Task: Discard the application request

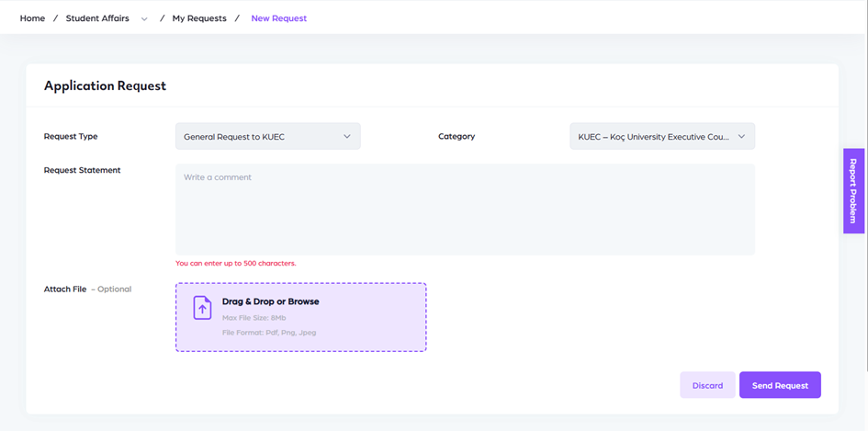Action: tap(707, 385)
